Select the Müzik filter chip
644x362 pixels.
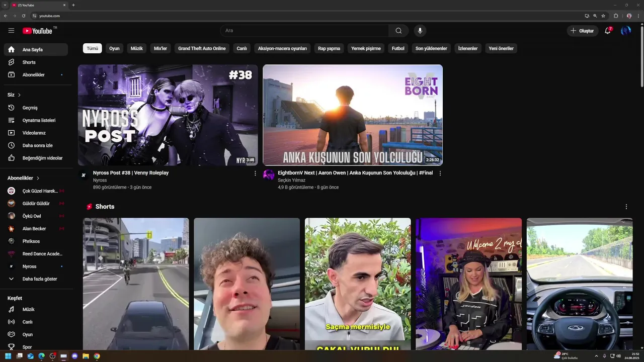(137, 48)
